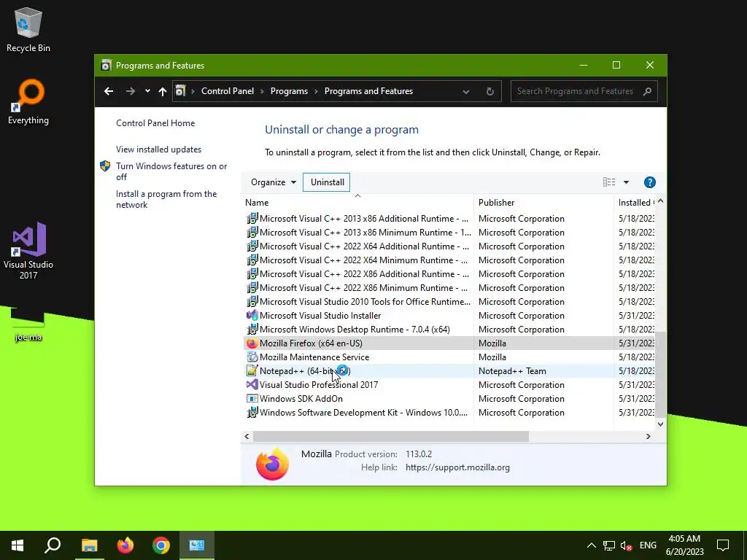Select Microsoft Windows Desktop Runtime - 7.0.4 (x64)
Image resolution: width=747 pixels, height=560 pixels.
[449, 329]
